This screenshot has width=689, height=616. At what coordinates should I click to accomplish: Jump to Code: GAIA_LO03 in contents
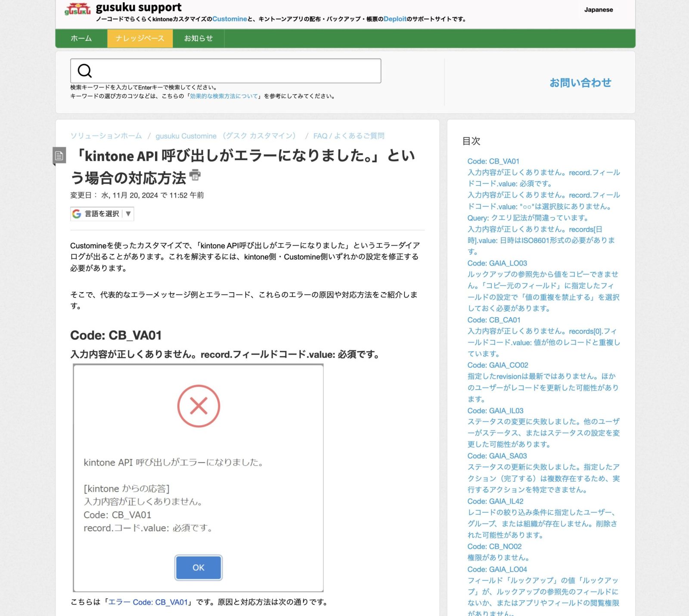point(497,263)
